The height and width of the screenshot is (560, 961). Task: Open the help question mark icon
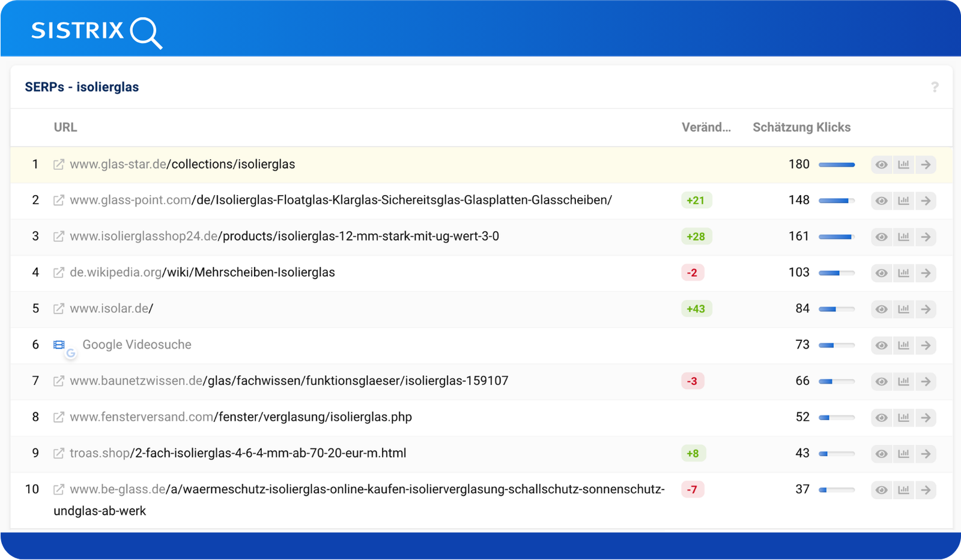[935, 87]
